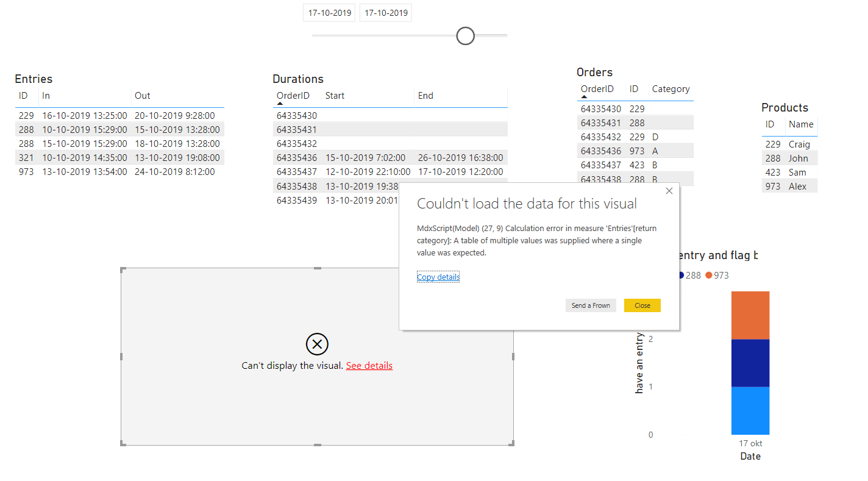868x481 pixels.
Task: Click the yellow Close button
Action: [x=642, y=305]
